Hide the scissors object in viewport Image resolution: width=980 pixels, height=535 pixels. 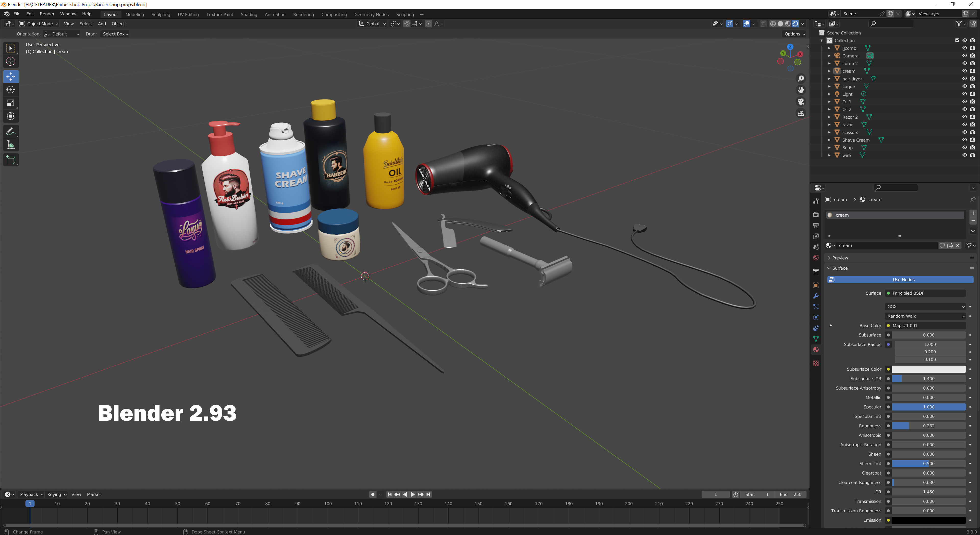point(964,132)
